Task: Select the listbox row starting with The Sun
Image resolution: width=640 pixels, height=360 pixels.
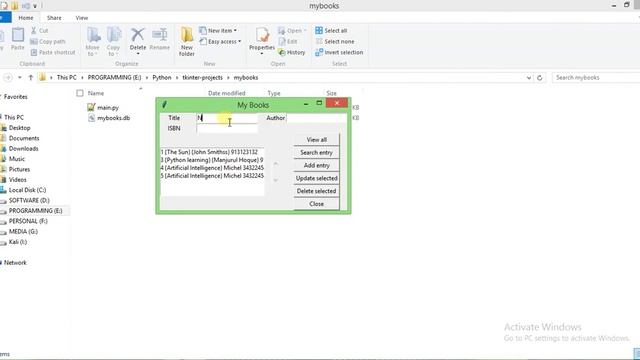Action: tap(212, 152)
